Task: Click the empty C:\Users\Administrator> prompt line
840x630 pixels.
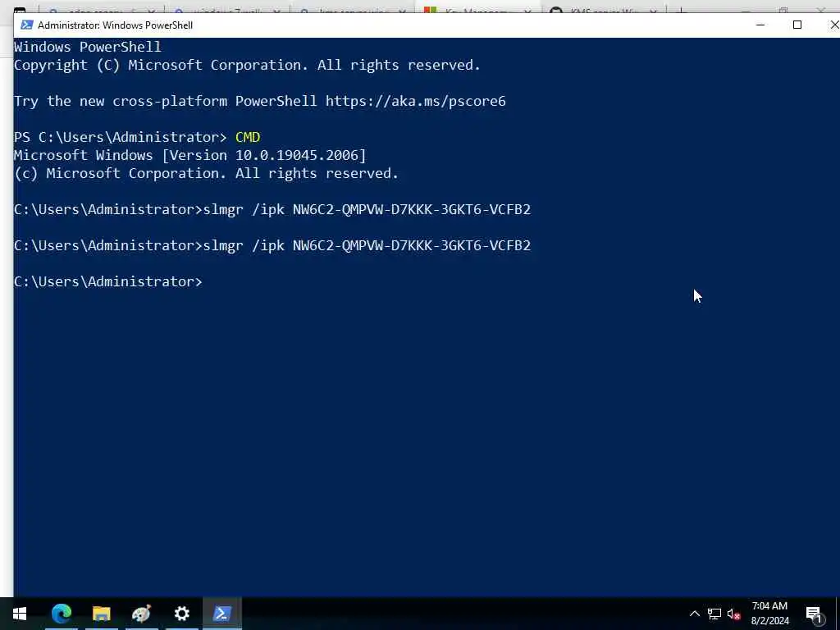Action: pyautogui.click(x=108, y=282)
